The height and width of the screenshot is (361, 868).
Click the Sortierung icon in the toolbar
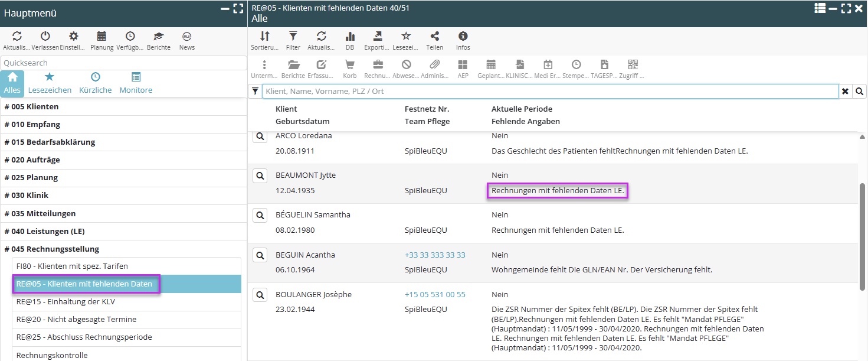[x=264, y=37]
